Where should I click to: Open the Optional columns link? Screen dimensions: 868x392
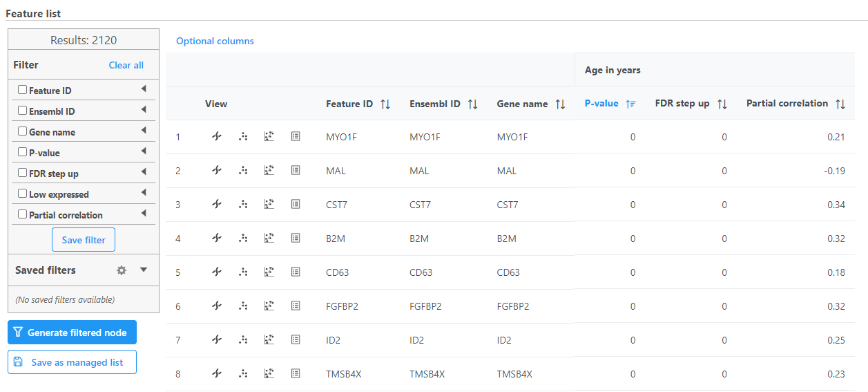[215, 41]
